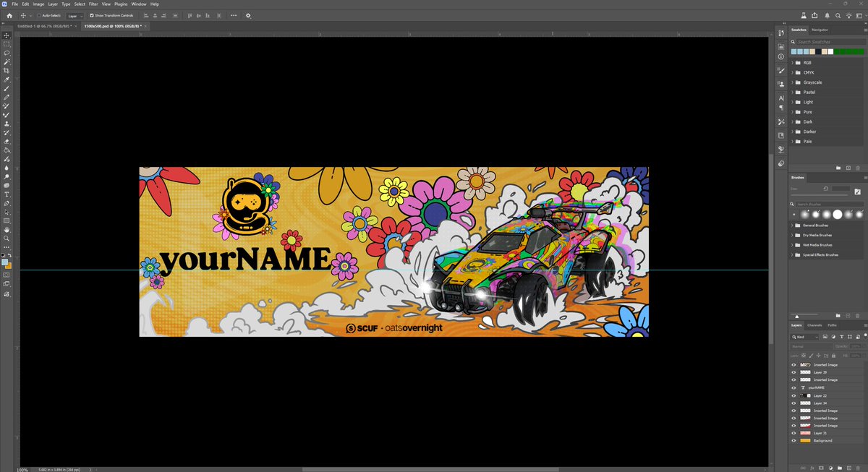
Task: Expand the Grayscale swatch group
Action: (x=793, y=82)
